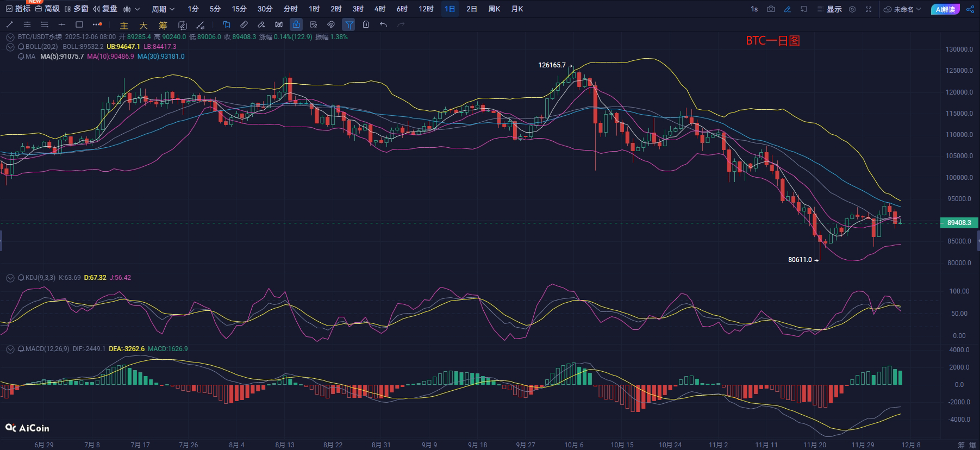Click the trash delete-drawings icon
The image size is (980, 450).
coord(366,24)
